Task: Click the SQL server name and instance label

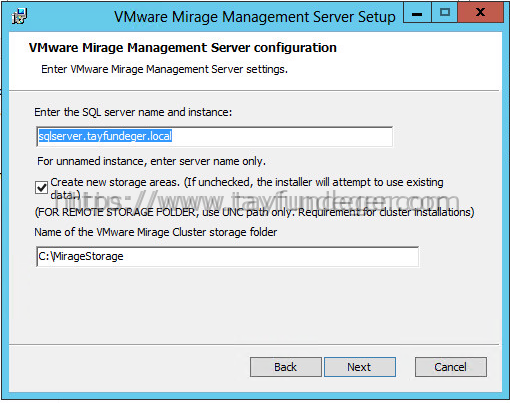Action: (133, 112)
